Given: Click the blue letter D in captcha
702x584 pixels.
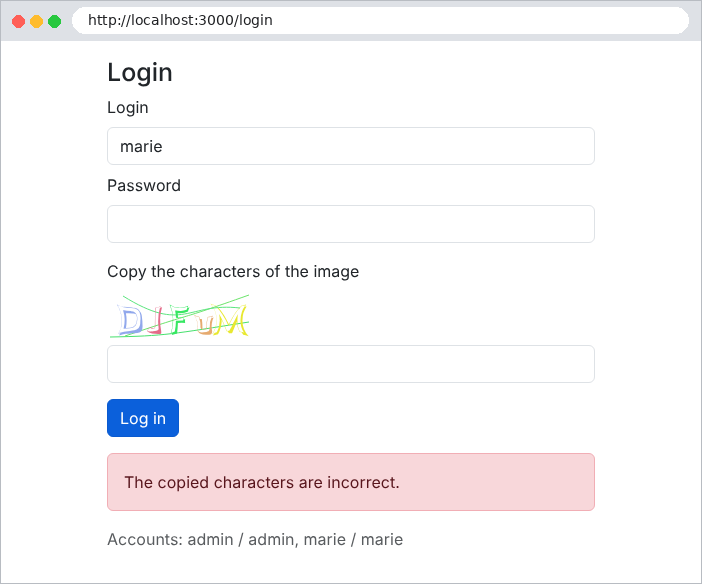Looking at the screenshot, I should click(x=130, y=321).
